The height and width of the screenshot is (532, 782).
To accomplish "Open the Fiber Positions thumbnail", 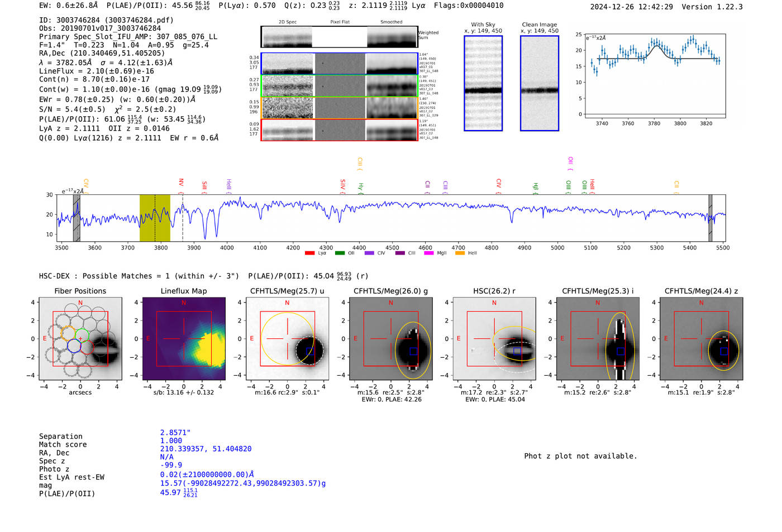I will pos(80,338).
